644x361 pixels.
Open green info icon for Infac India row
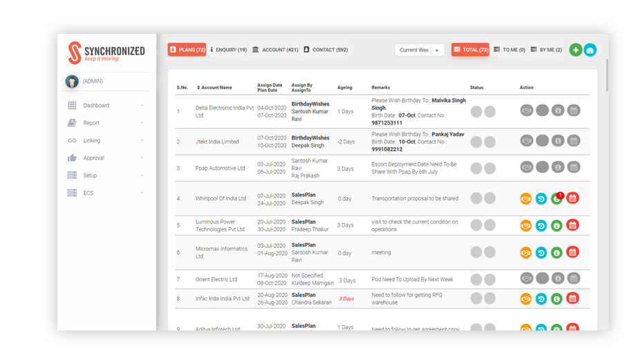556,299
